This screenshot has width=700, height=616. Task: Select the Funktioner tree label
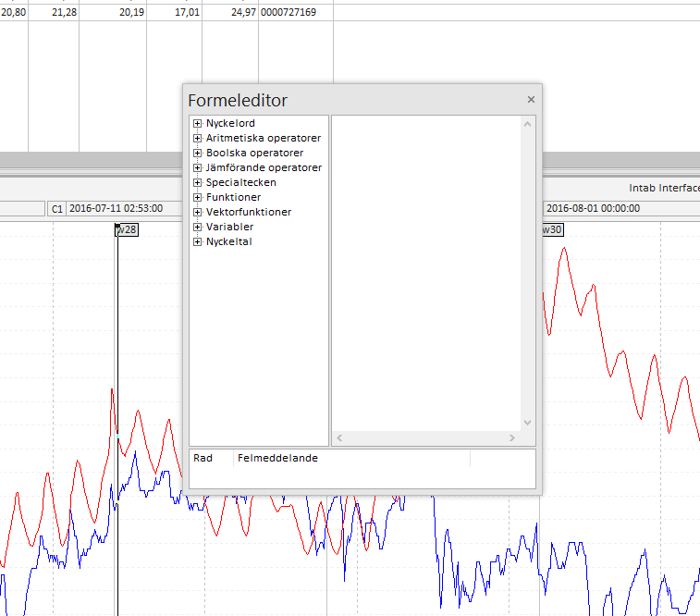point(233,197)
